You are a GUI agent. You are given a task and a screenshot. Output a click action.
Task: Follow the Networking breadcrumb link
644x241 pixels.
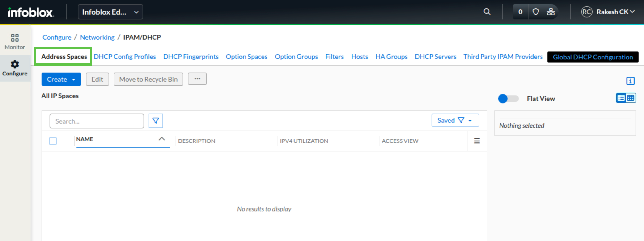(x=97, y=37)
